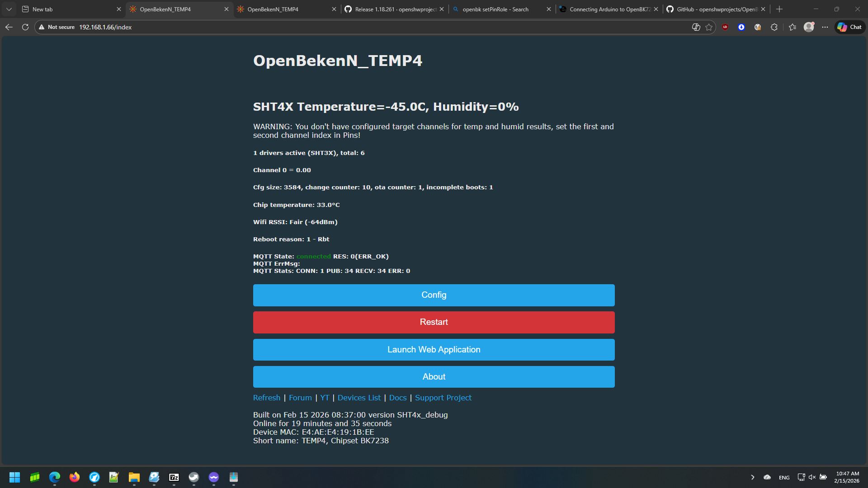The image size is (868, 488).
Task: Click the browser back arrow icon
Action: pos(9,27)
